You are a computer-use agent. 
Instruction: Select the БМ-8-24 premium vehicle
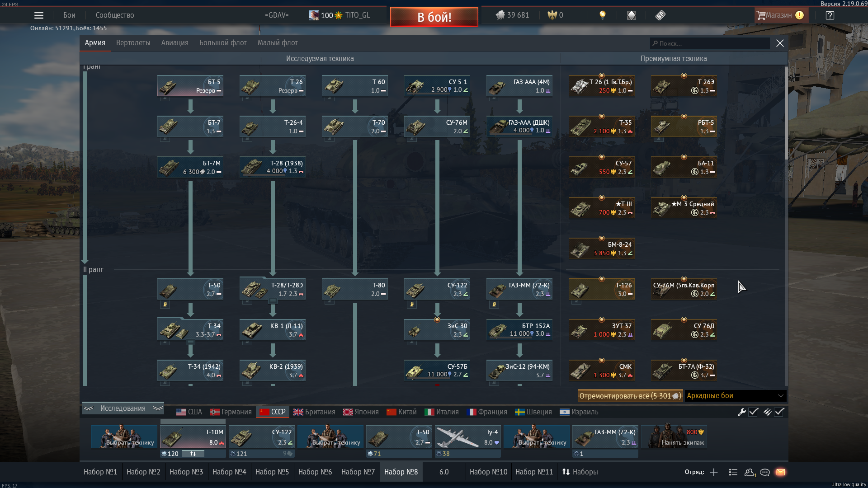[602, 249]
